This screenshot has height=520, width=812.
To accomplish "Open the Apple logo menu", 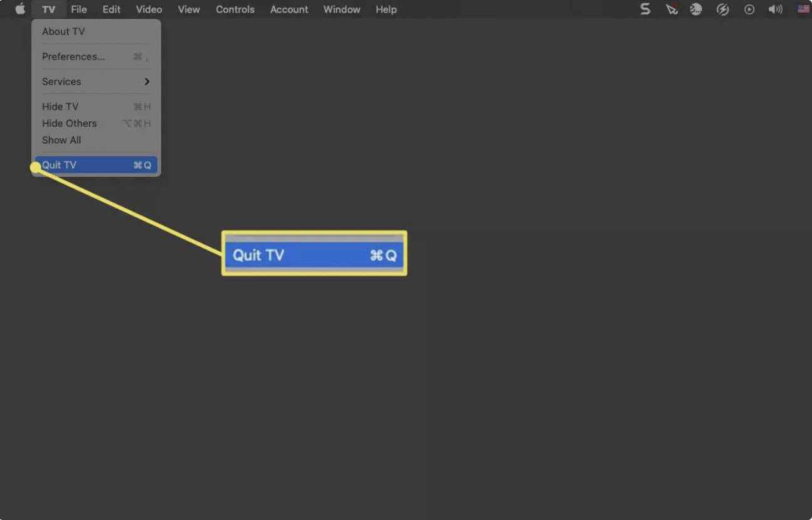I will (x=20, y=9).
